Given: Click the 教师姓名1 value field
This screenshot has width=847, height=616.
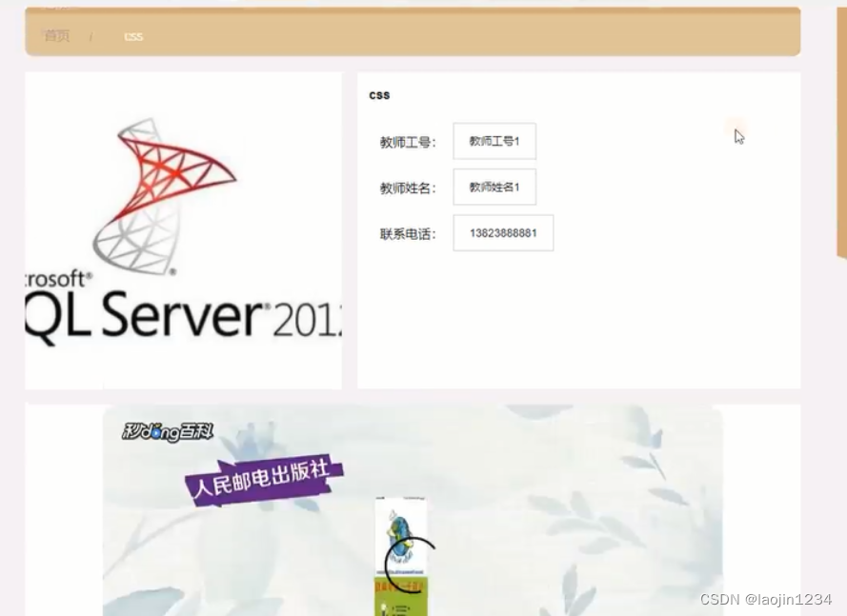Looking at the screenshot, I should point(494,187).
